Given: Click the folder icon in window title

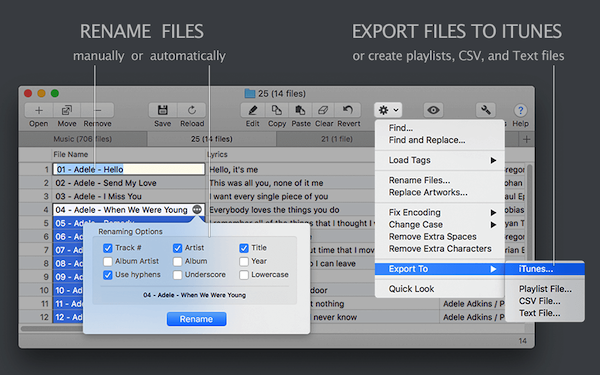Looking at the screenshot, I should (250, 93).
